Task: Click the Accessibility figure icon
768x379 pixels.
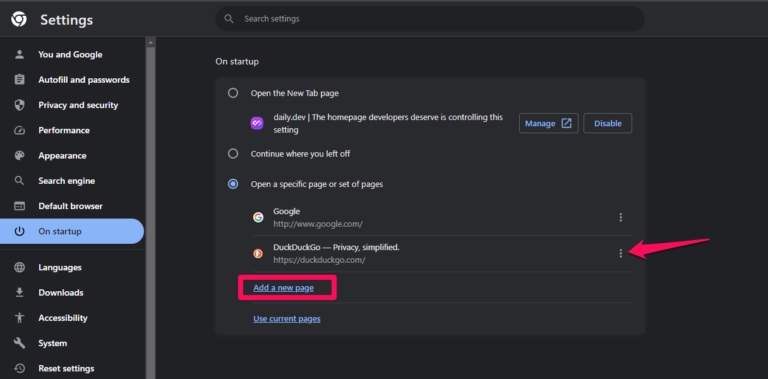Action: tap(20, 318)
